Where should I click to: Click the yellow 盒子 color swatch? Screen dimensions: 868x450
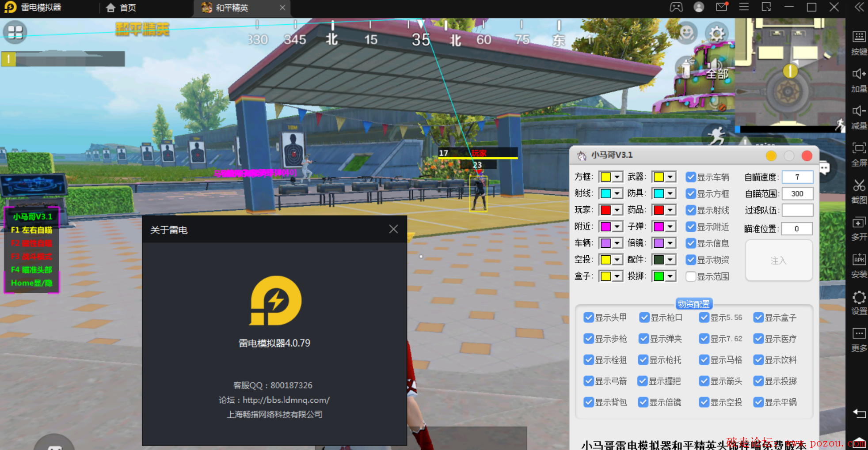click(x=605, y=276)
